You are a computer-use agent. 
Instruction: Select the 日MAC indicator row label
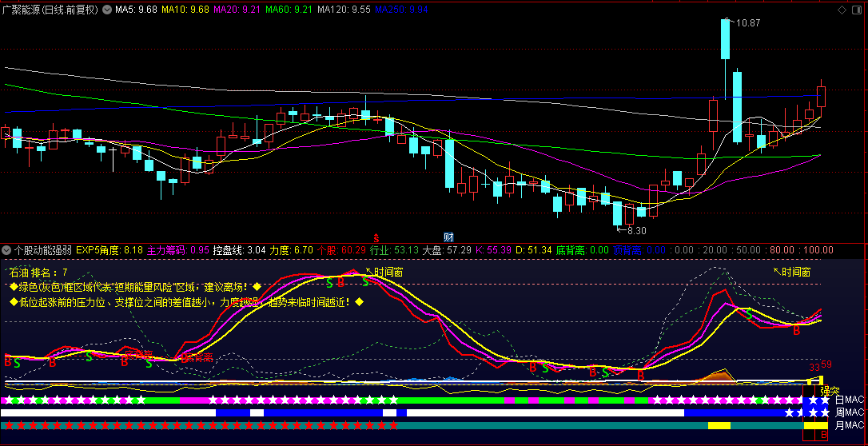[849, 400]
